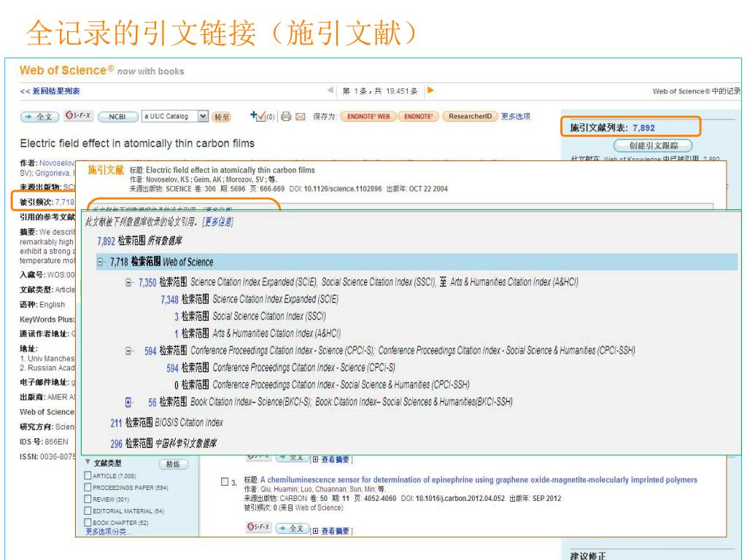Open 296 中国科学引文数据库 count link
This screenshot has height=560, width=747.
point(116,444)
